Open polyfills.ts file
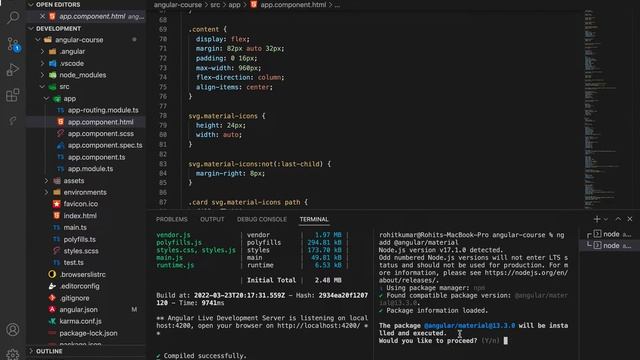 click(79, 239)
